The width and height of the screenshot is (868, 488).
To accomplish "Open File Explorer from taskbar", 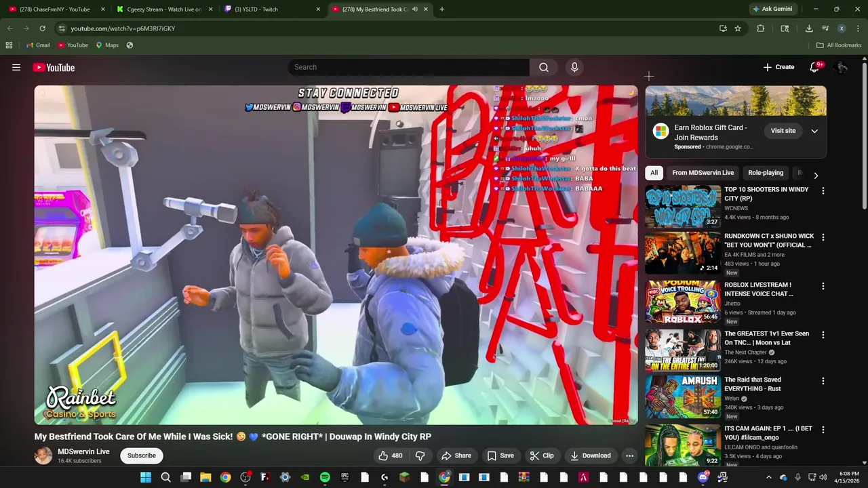I will (x=205, y=477).
